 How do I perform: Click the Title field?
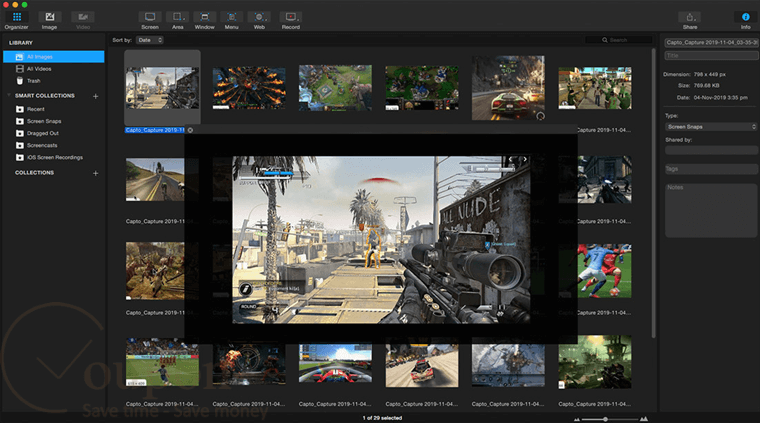coord(711,56)
